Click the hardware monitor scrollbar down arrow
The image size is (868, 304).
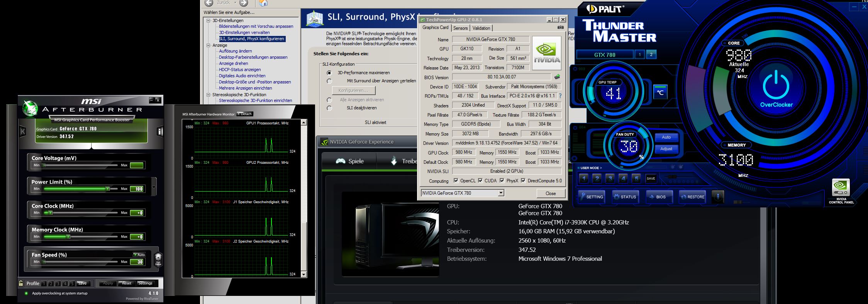[304, 274]
